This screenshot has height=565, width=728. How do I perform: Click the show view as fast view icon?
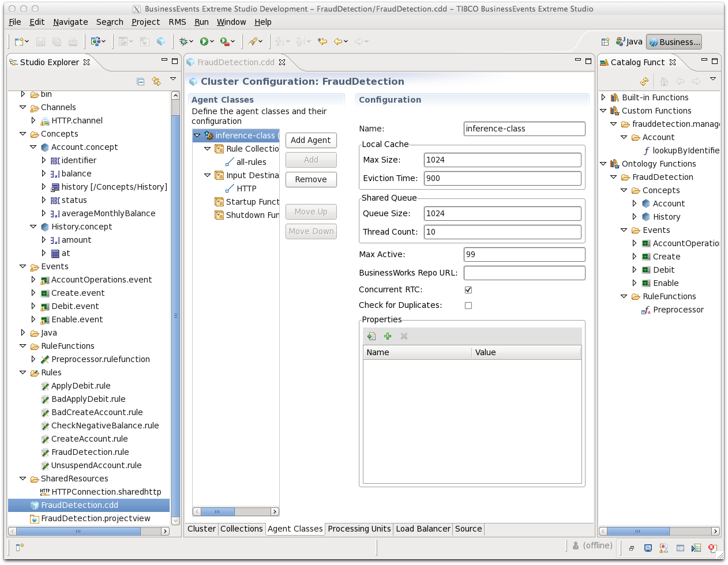point(20,547)
